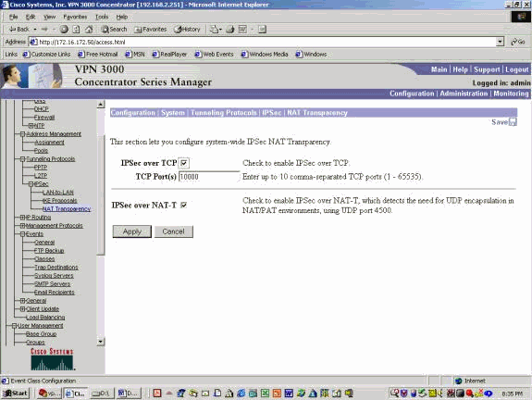Click the Customize Links bookmark
This screenshot has height=400, width=532.
click(x=47, y=55)
